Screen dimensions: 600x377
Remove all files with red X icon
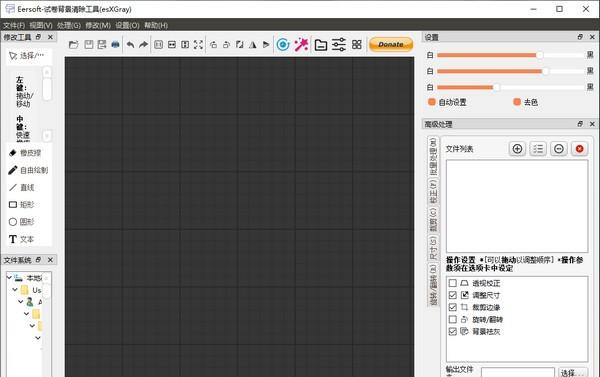point(579,149)
